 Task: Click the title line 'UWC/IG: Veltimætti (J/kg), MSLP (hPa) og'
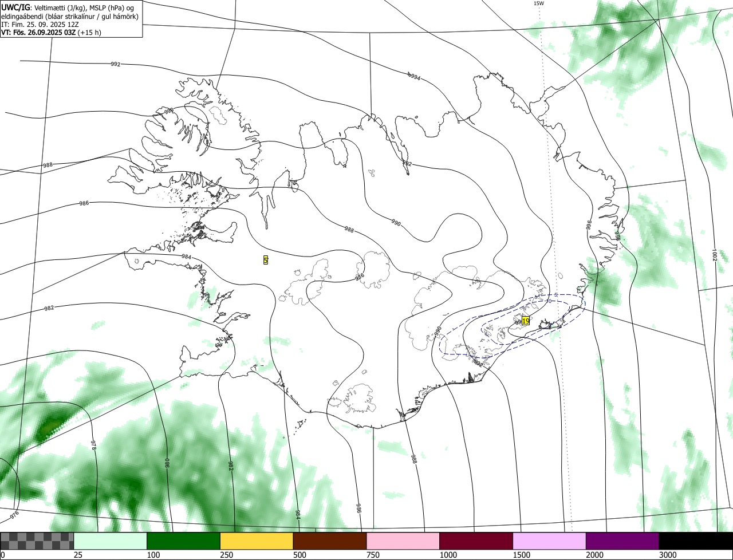[x=68, y=7]
